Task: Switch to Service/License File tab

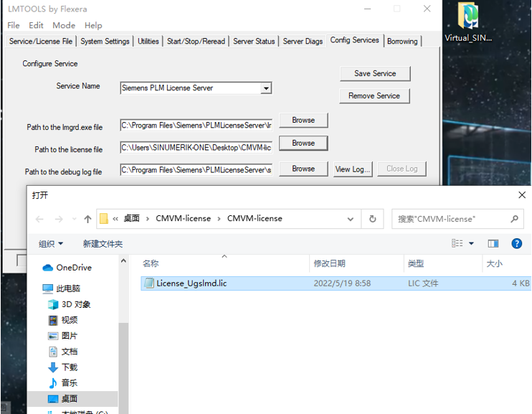Action: pos(41,42)
